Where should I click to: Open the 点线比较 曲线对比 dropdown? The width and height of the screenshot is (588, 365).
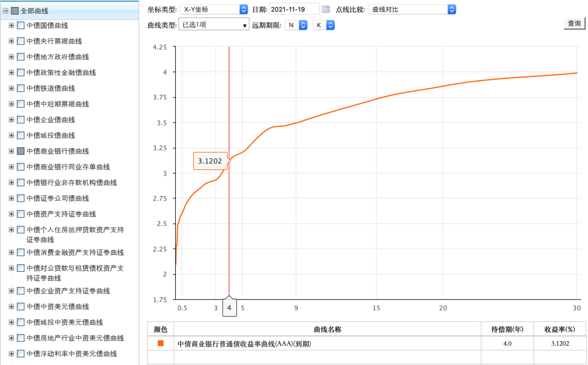413,9
